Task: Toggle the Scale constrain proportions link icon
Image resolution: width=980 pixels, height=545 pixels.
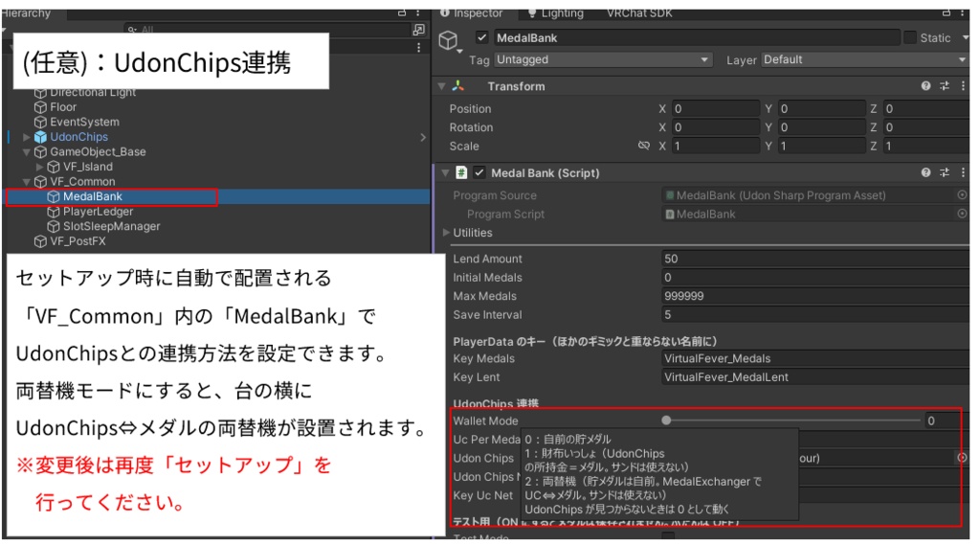Action: coord(644,146)
